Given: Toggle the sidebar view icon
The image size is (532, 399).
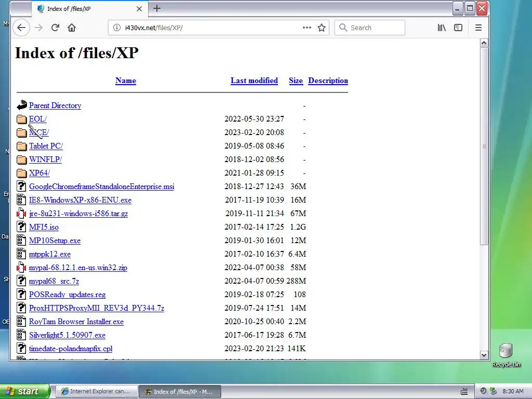Looking at the screenshot, I should pos(458,28).
